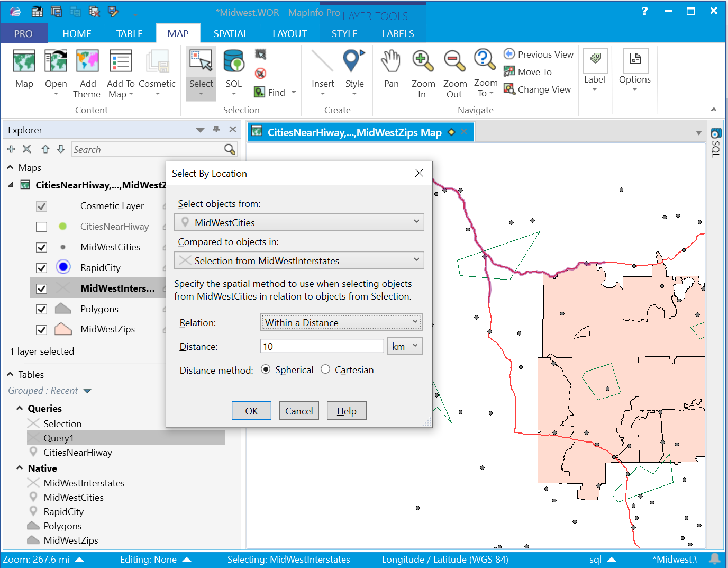Viewport: 728px width, 568px height.
Task: Move layer up with up arrow icon
Action: (46, 149)
